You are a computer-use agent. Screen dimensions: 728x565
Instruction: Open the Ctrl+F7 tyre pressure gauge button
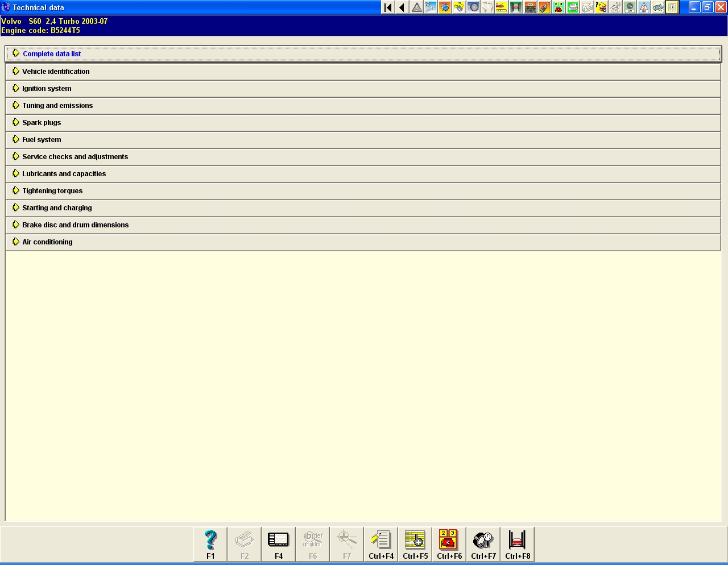pyautogui.click(x=483, y=544)
